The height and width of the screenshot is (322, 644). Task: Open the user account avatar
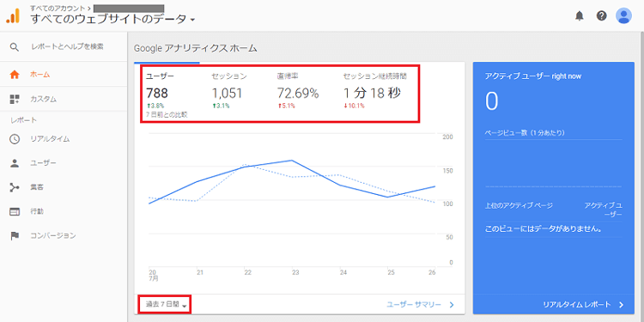[x=623, y=15]
